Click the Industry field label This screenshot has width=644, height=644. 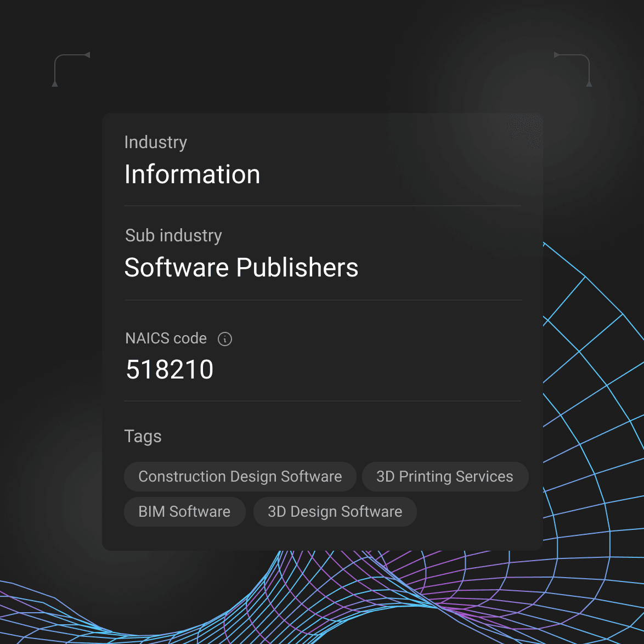[x=156, y=142]
